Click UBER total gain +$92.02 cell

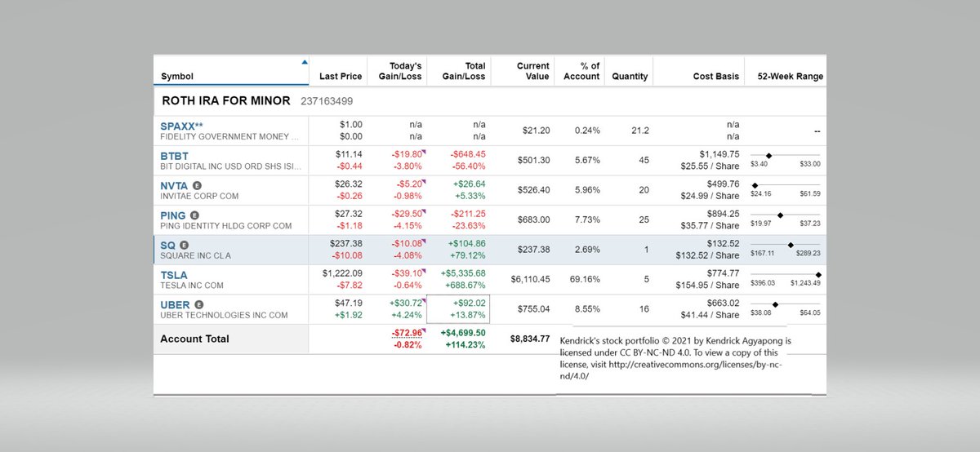[457, 310]
